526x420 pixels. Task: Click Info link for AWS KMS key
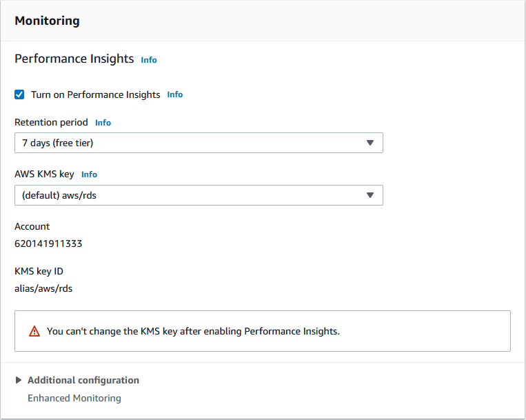[x=90, y=174]
